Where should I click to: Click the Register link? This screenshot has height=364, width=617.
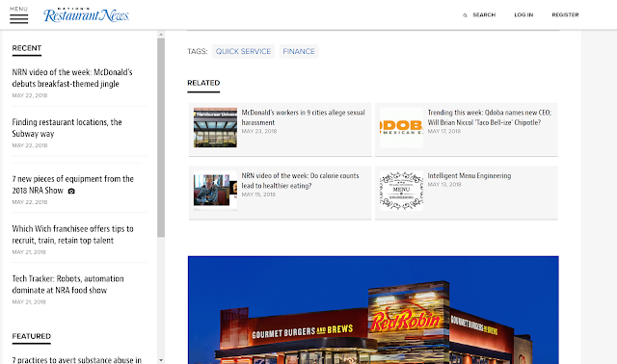tap(565, 15)
